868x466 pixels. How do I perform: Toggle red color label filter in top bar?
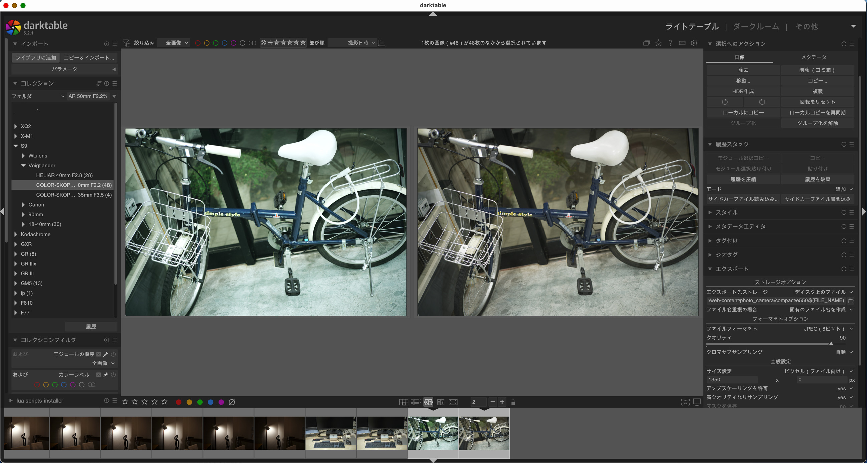198,43
